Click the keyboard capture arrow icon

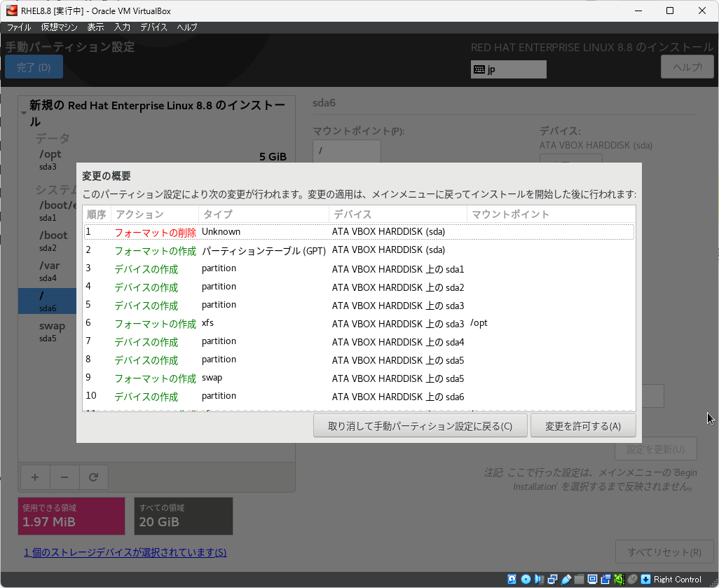point(645,580)
